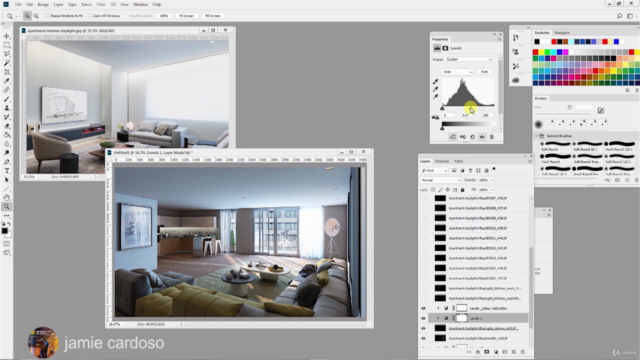Open zoom tool preset picker arrow
The width and height of the screenshot is (640, 360).
click(17, 16)
